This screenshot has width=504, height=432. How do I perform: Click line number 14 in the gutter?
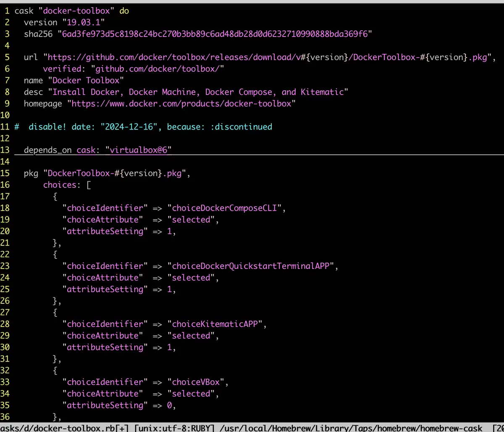tap(5, 162)
